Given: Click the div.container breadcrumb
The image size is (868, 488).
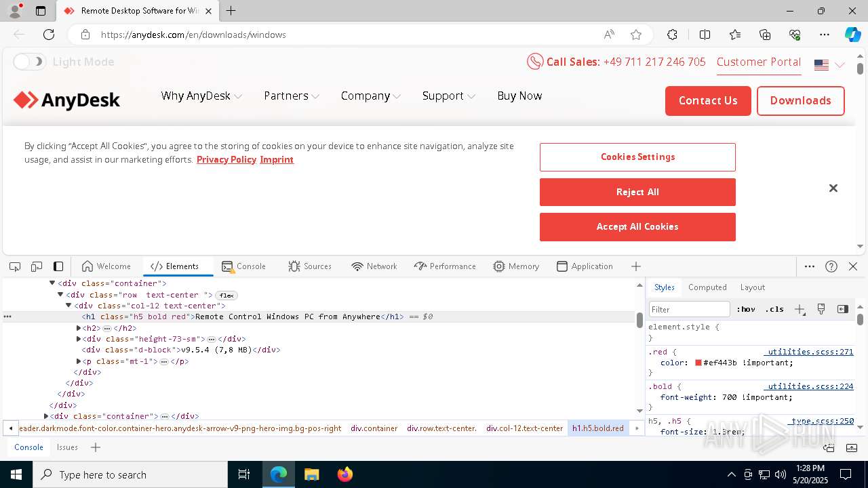Looking at the screenshot, I should (374, 428).
